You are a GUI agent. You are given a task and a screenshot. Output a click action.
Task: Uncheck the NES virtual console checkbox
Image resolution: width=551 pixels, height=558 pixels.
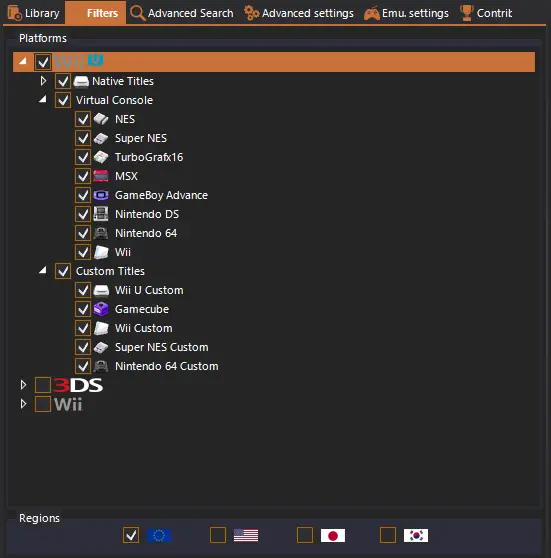click(x=83, y=119)
